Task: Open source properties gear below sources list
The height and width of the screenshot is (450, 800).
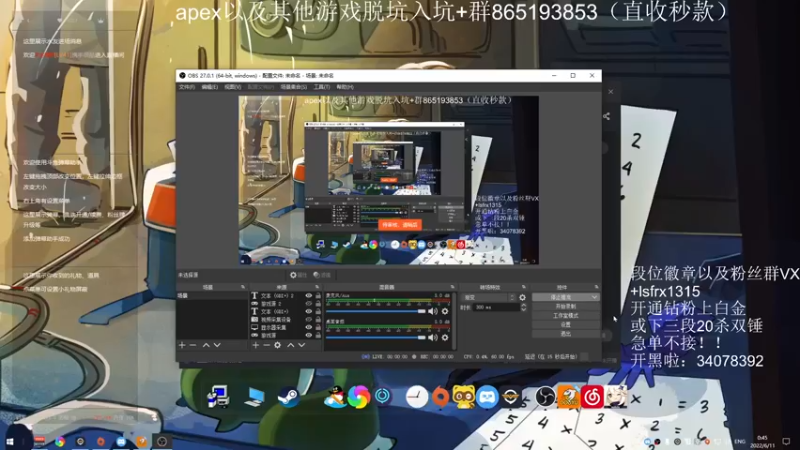Action: tap(278, 345)
